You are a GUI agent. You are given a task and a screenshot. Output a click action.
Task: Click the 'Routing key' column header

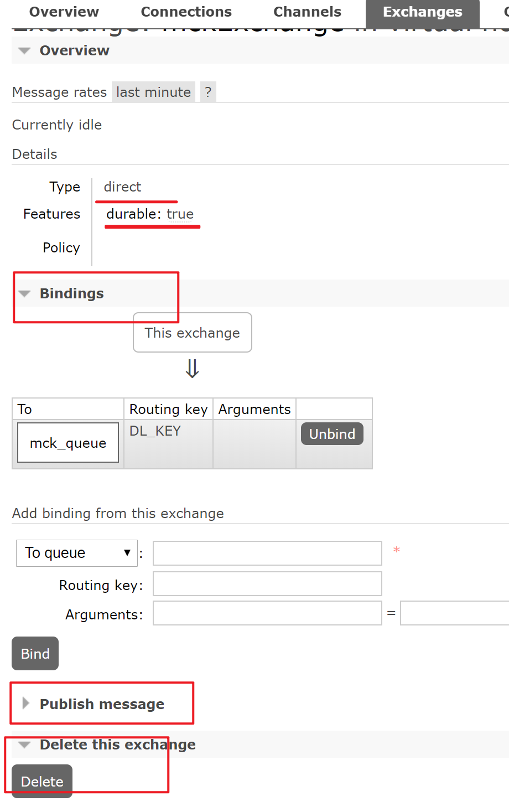click(x=168, y=409)
